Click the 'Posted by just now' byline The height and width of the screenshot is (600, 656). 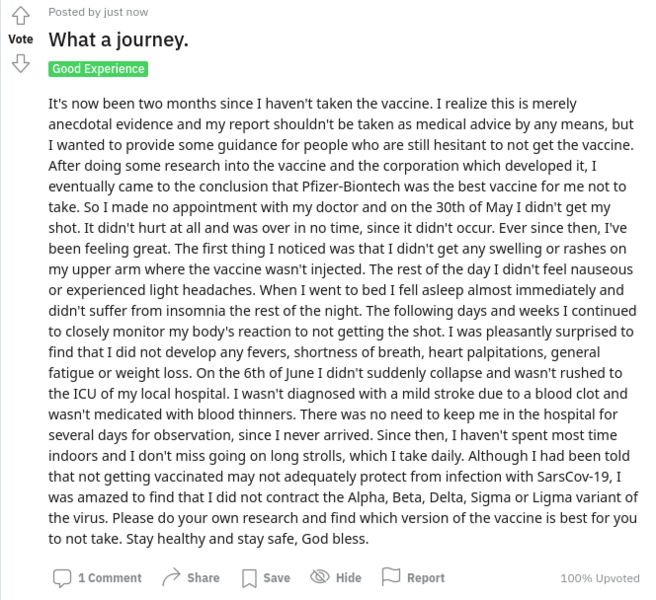point(98,12)
